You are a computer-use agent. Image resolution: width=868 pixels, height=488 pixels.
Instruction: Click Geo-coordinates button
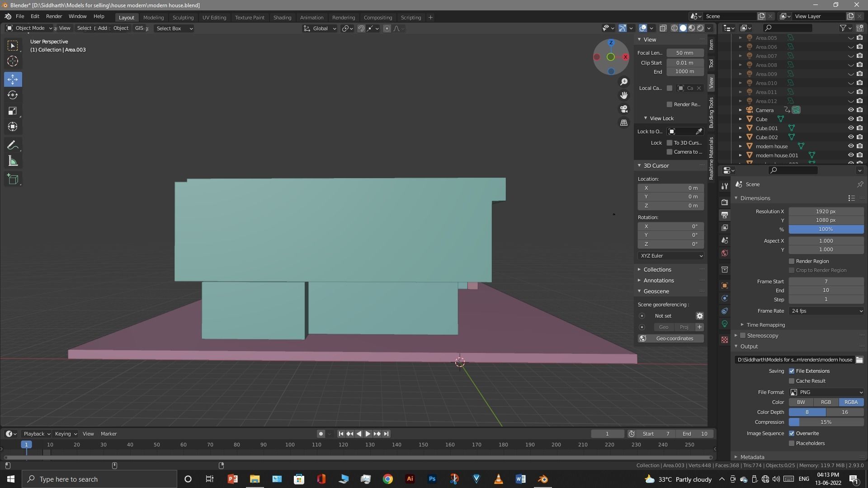[x=671, y=338]
